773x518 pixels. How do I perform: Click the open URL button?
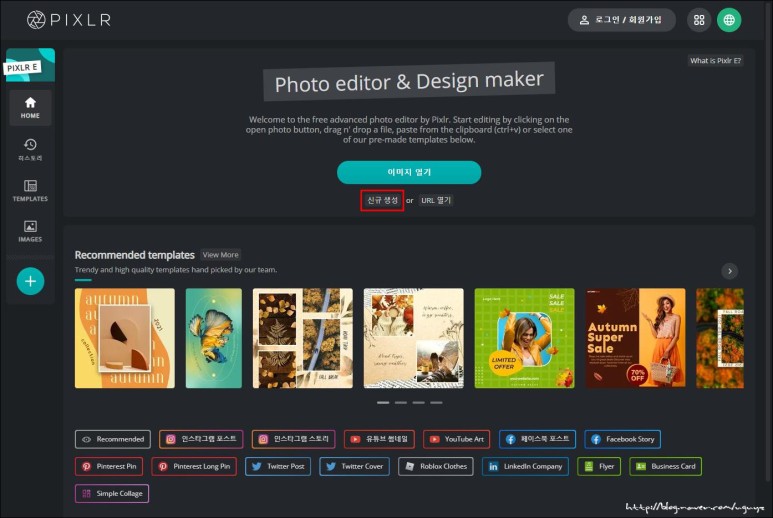(436, 200)
